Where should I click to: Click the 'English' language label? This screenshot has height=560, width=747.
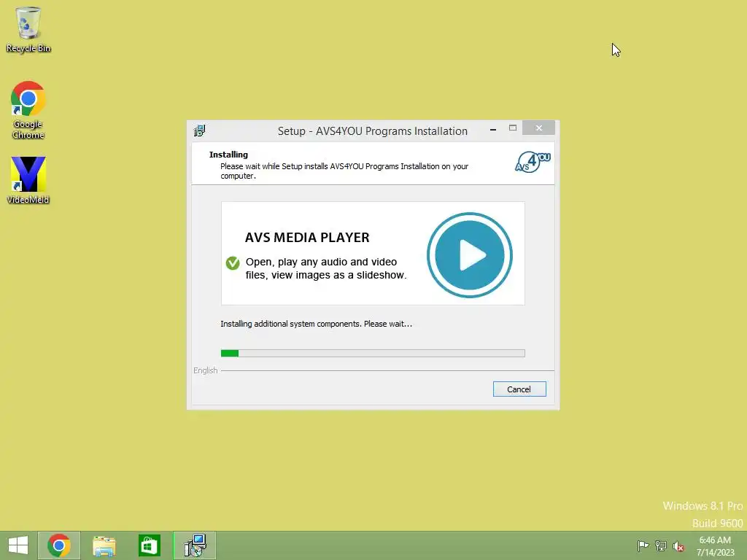pos(205,370)
